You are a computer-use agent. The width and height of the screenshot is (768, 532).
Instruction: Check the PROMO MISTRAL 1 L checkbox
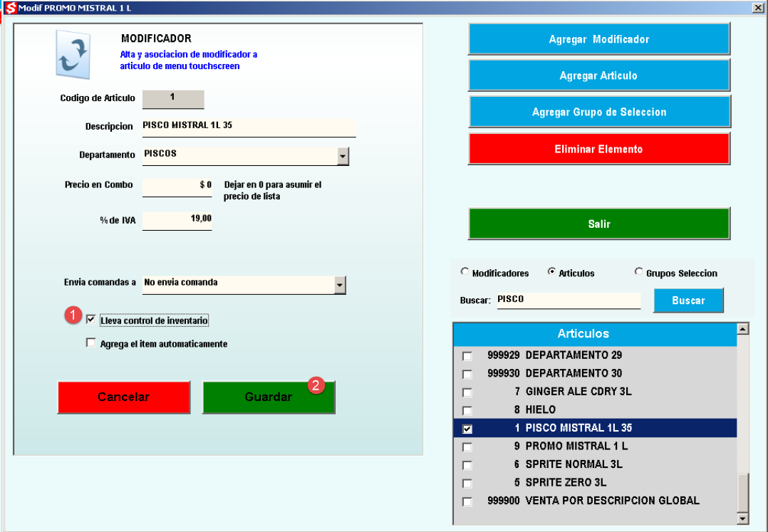point(467,447)
